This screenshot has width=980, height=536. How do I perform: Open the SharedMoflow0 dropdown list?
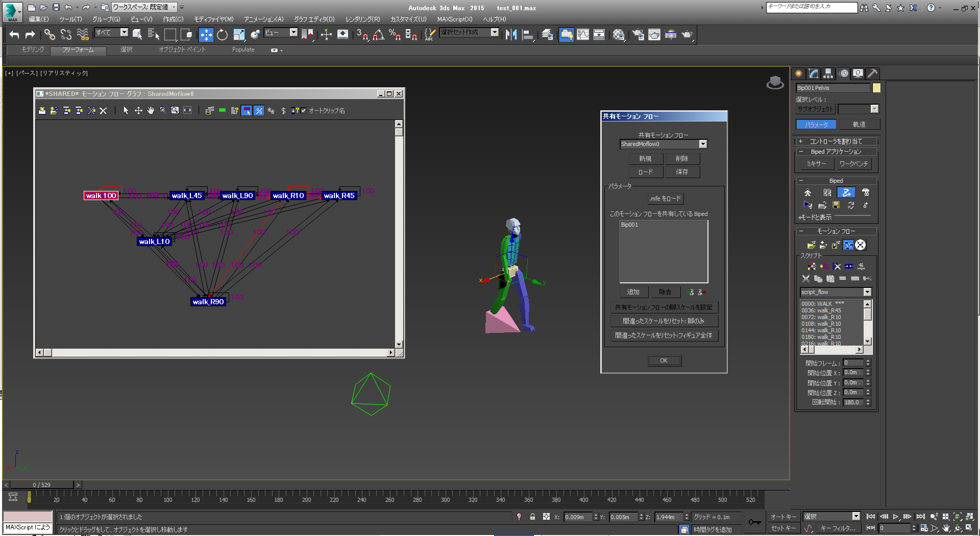tap(703, 144)
